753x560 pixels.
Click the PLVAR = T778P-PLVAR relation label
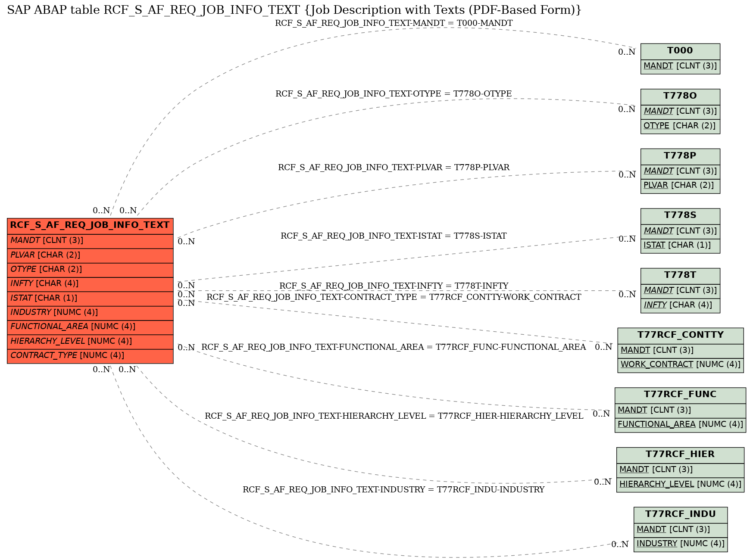click(394, 168)
